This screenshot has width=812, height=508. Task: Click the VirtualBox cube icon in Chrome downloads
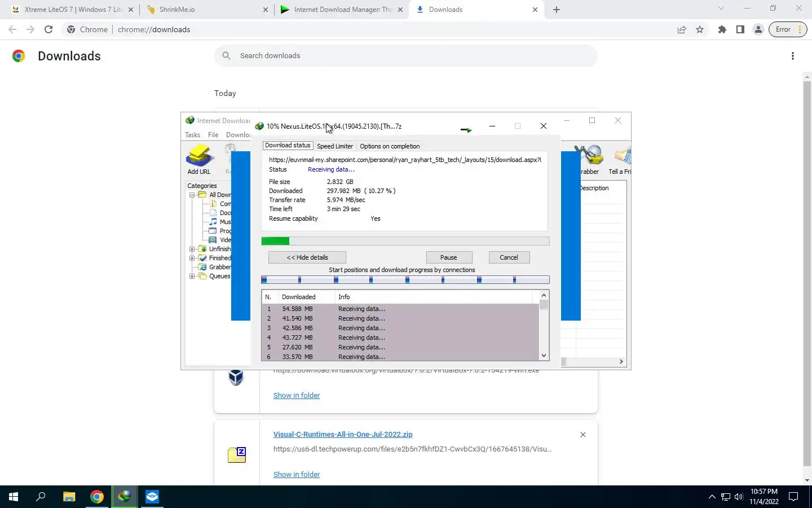click(x=236, y=377)
